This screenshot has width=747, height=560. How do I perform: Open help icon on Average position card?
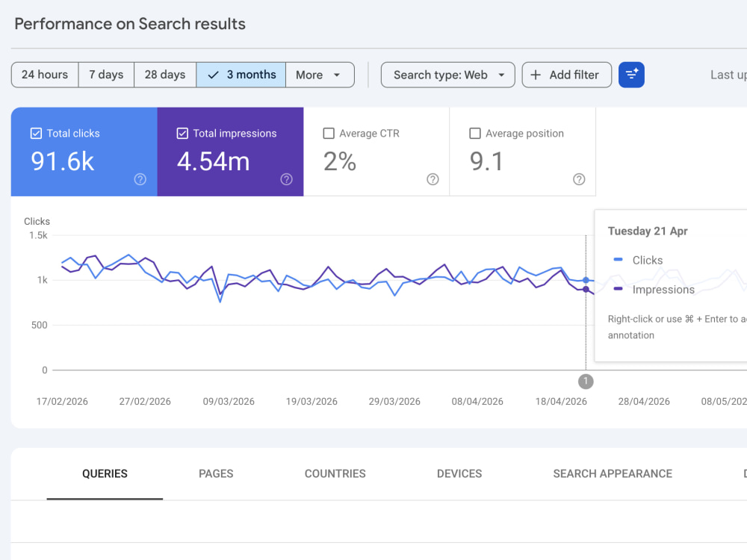coord(579,179)
